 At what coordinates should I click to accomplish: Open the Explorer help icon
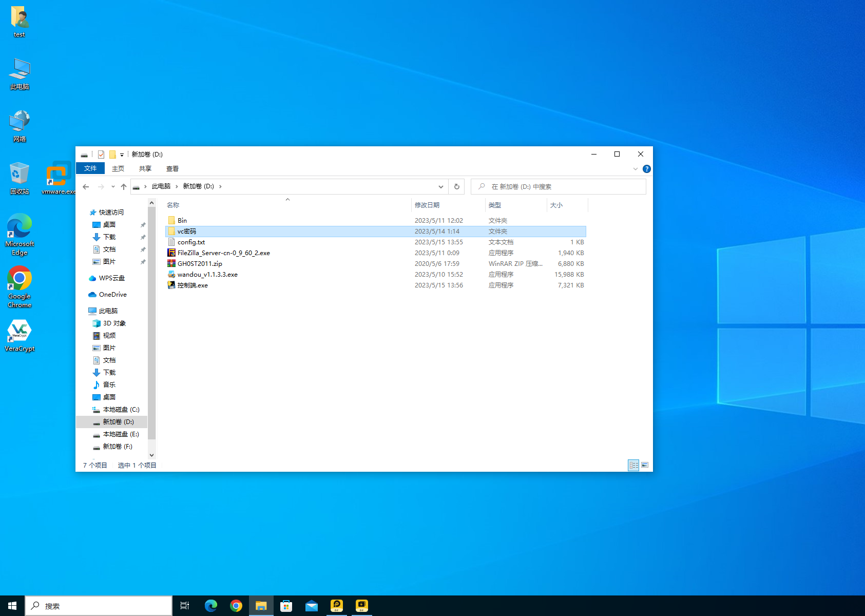[x=647, y=169]
